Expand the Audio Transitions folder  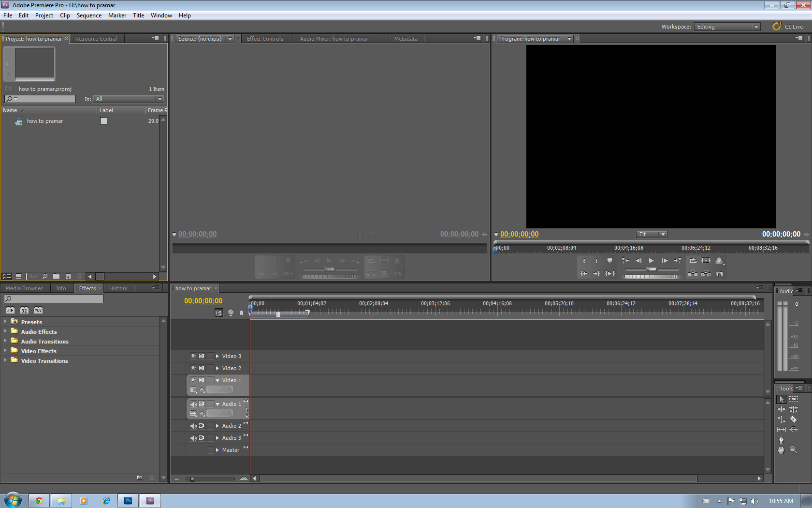pos(5,341)
